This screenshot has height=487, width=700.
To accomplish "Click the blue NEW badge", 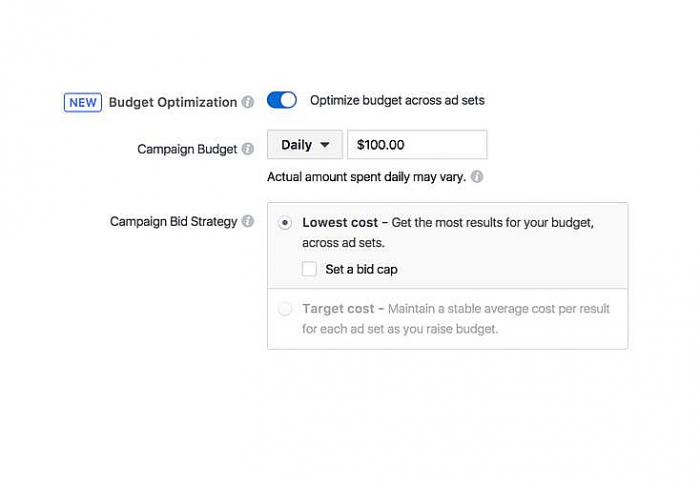I will point(83,102).
